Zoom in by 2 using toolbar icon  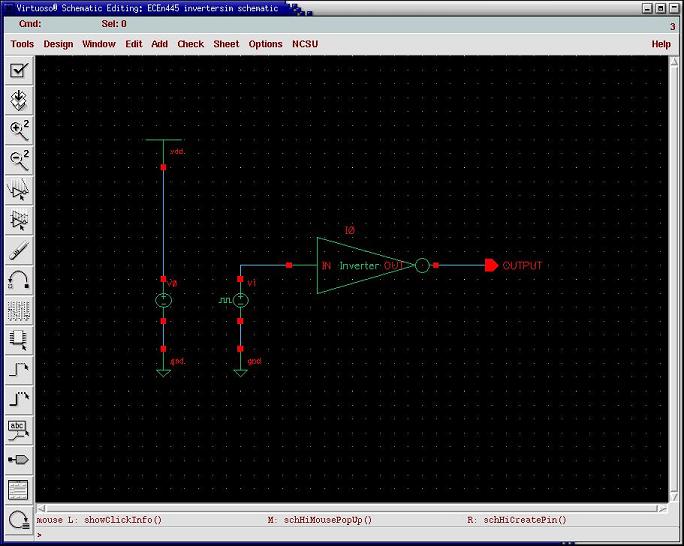coord(19,129)
